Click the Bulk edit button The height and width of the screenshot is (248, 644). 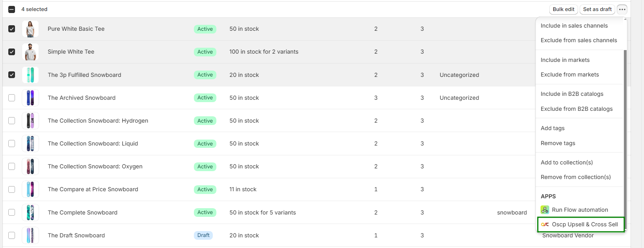563,9
